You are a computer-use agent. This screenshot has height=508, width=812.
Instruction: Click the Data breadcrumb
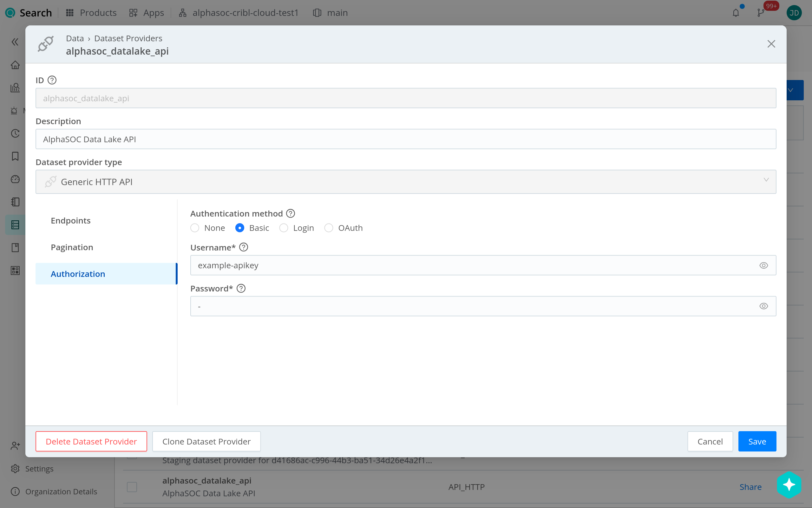(75, 38)
